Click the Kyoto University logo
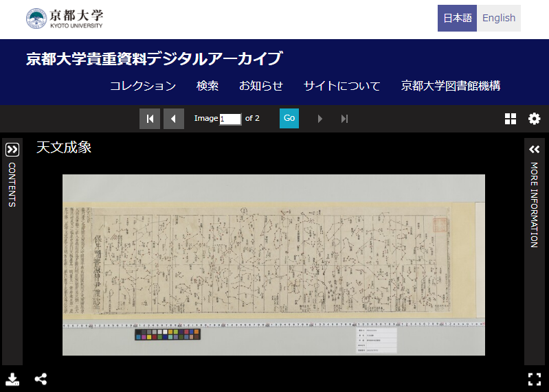 (65, 18)
